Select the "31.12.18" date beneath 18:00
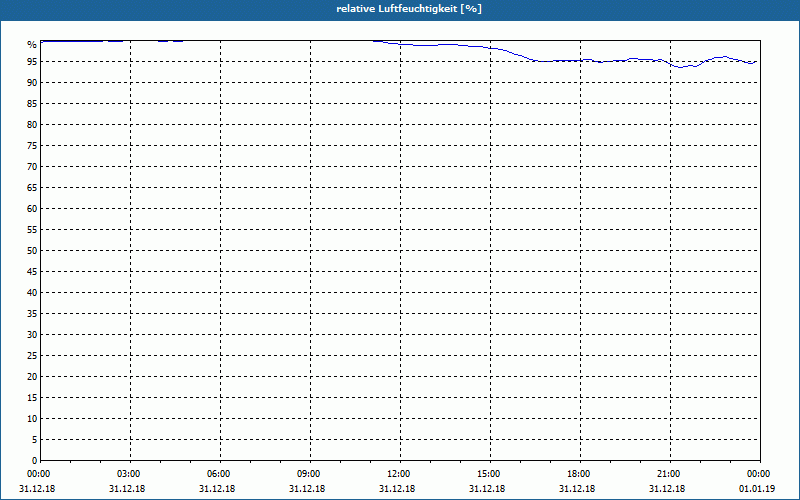The width and height of the screenshot is (800, 500). pyautogui.click(x=577, y=489)
